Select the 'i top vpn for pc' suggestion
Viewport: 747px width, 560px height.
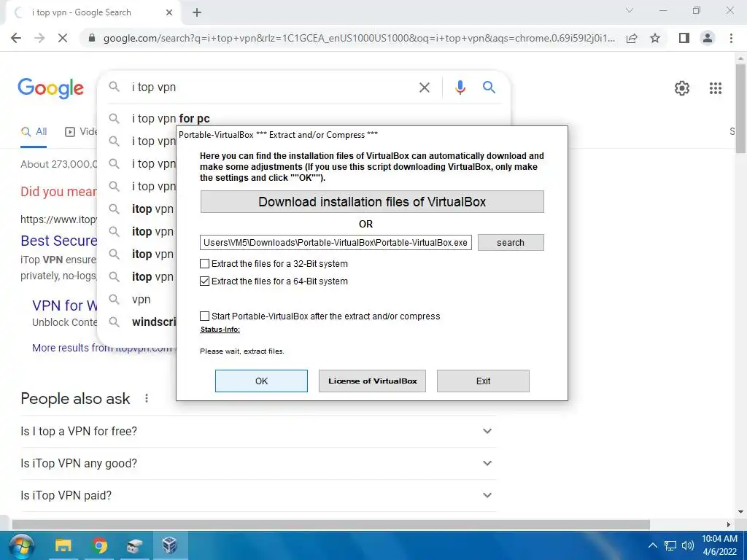(171, 119)
